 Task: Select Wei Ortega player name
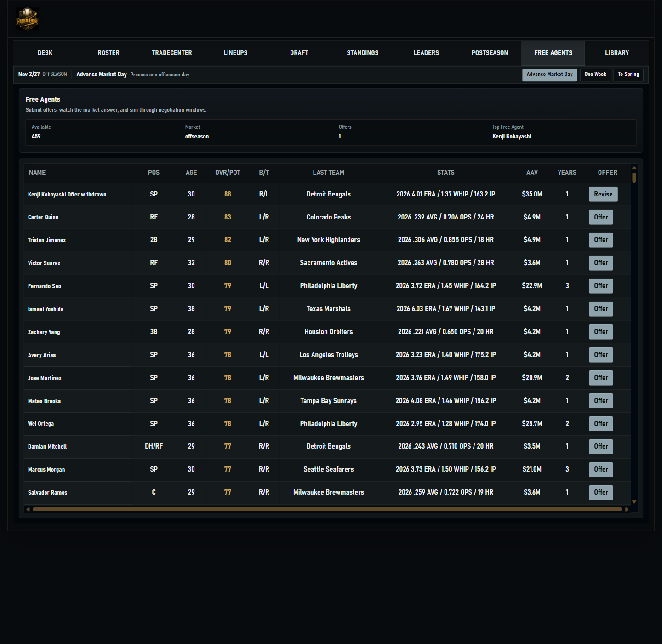click(41, 424)
